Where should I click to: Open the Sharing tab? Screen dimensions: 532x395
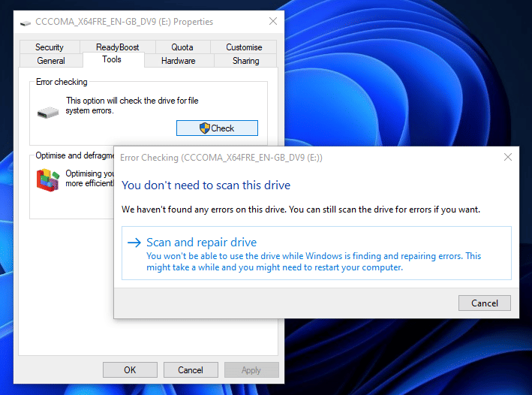tap(245, 61)
